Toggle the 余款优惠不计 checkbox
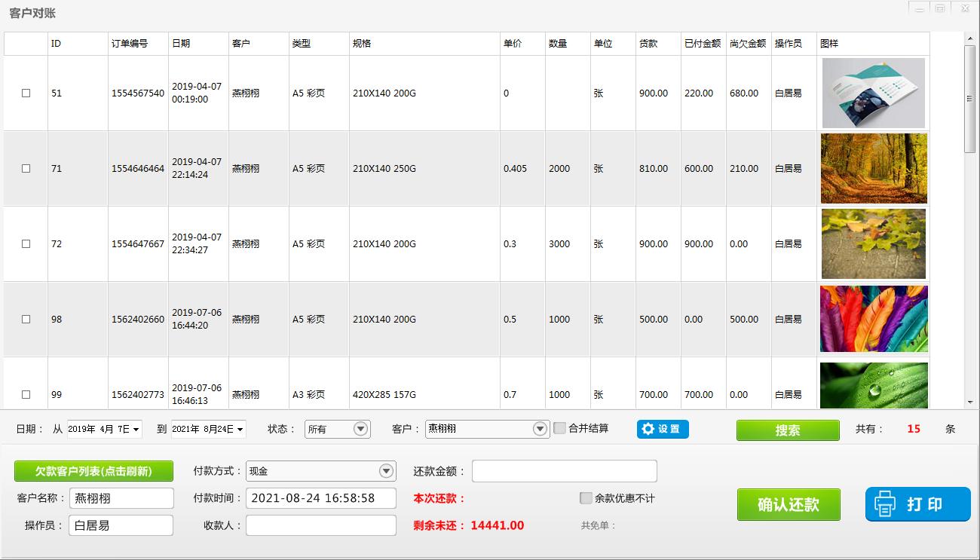Viewport: 980px width, 560px height. (x=586, y=498)
